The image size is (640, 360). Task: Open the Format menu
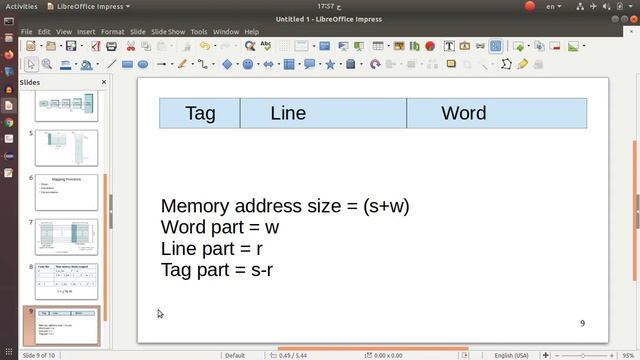[x=112, y=31]
